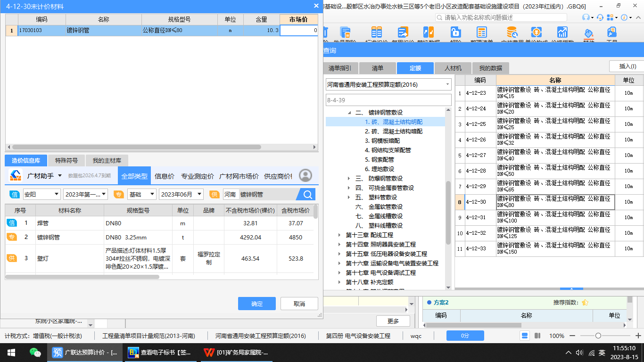The height and width of the screenshot is (362, 644).
Task: Click the 更多 button
Action: pyautogui.click(x=393, y=321)
